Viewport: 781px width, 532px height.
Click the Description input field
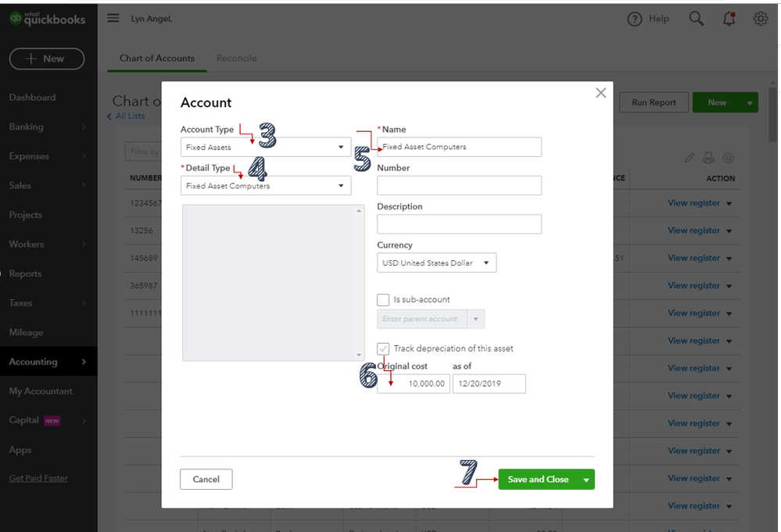[x=459, y=224]
